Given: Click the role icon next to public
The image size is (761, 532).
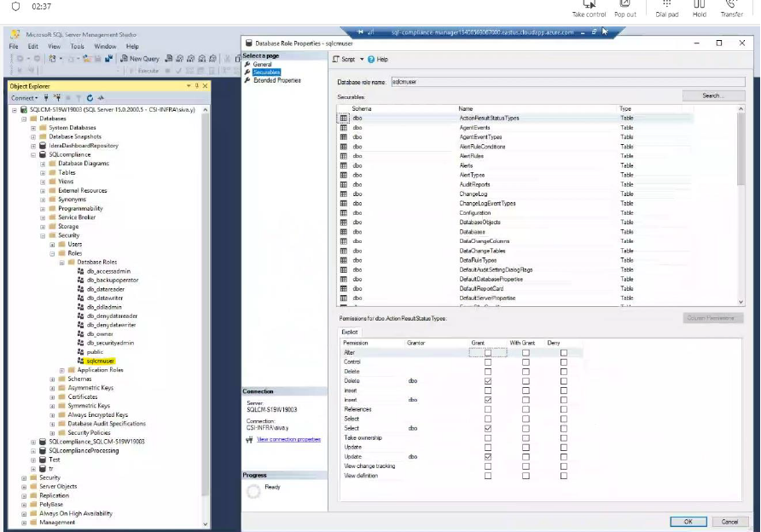Looking at the screenshot, I should point(80,351).
